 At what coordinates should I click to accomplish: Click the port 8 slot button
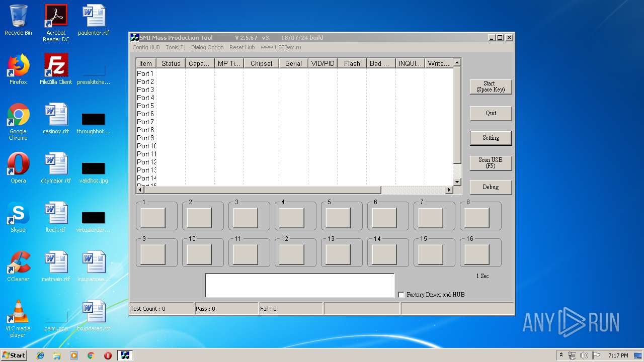tap(477, 218)
